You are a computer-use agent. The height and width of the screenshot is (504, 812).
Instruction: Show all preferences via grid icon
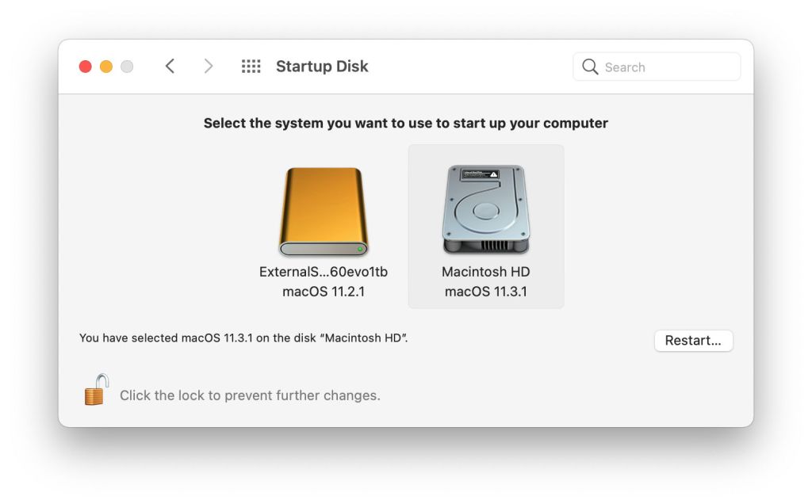(251, 67)
